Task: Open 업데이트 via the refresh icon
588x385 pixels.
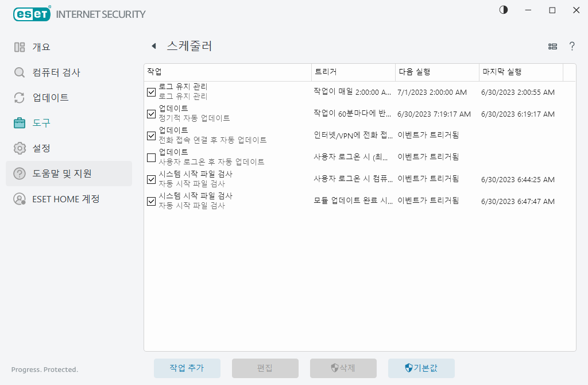Action: (19, 98)
